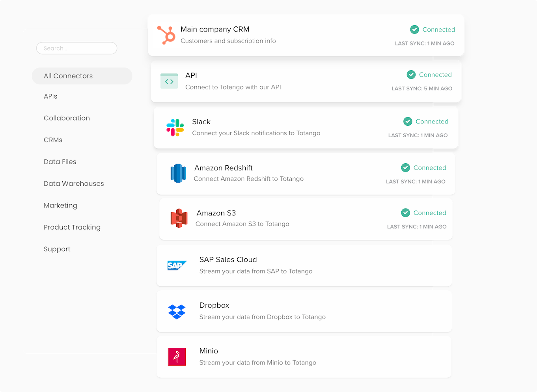Click Connected status on API card
The height and width of the screenshot is (392, 537).
(435, 75)
